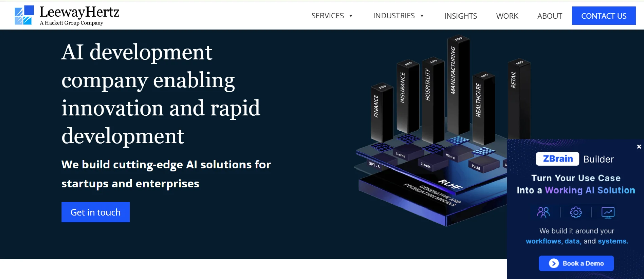Expand the Industries dropdown arrow

(x=422, y=16)
